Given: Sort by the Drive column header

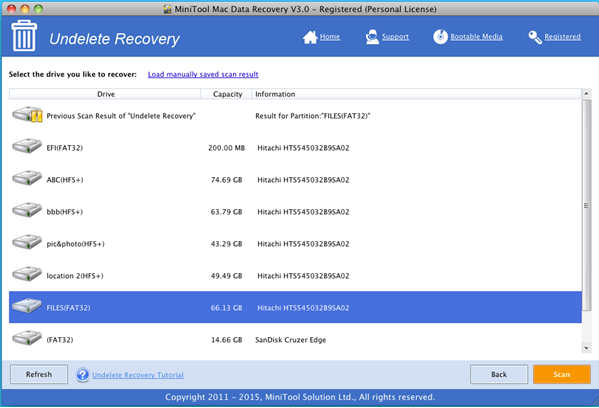Looking at the screenshot, I should pyautogui.click(x=105, y=94).
